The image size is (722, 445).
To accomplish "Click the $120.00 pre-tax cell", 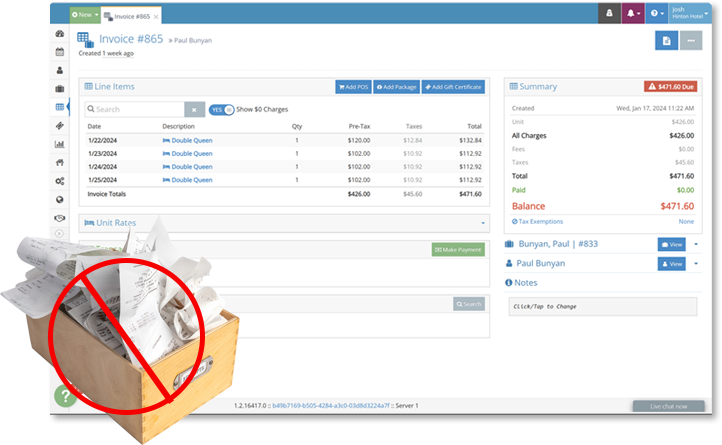I will click(x=359, y=141).
